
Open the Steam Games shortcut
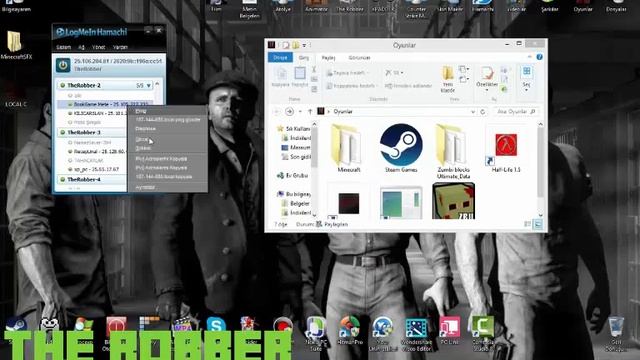coord(401,149)
